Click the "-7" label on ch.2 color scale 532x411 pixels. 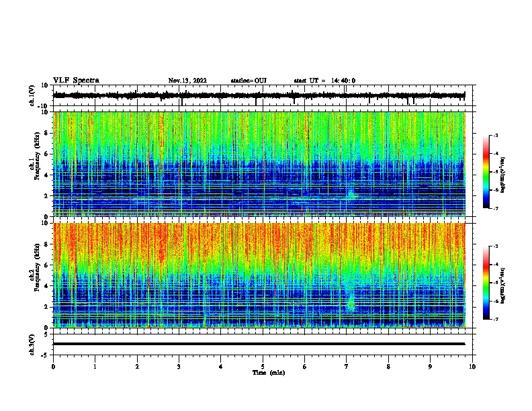pyautogui.click(x=496, y=319)
